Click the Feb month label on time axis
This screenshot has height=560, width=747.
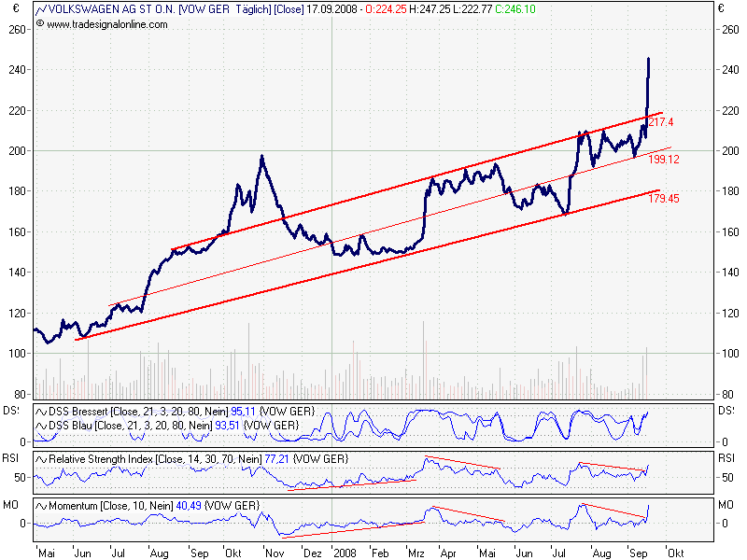[x=380, y=553]
